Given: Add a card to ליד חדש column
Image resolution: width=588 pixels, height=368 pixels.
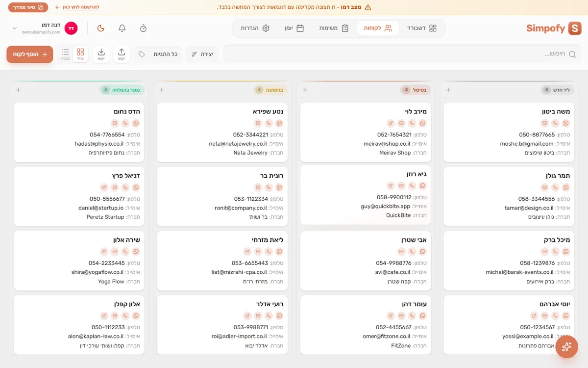Looking at the screenshot, I should [448, 90].
